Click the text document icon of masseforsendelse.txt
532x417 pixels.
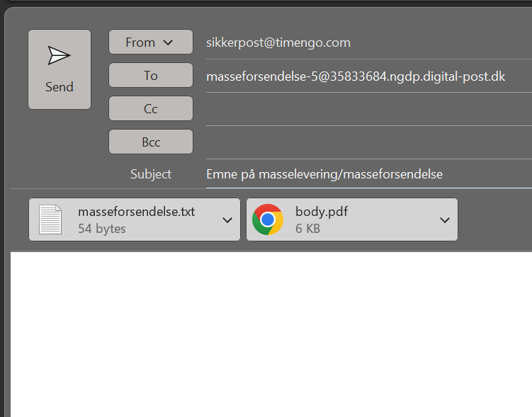tap(50, 219)
